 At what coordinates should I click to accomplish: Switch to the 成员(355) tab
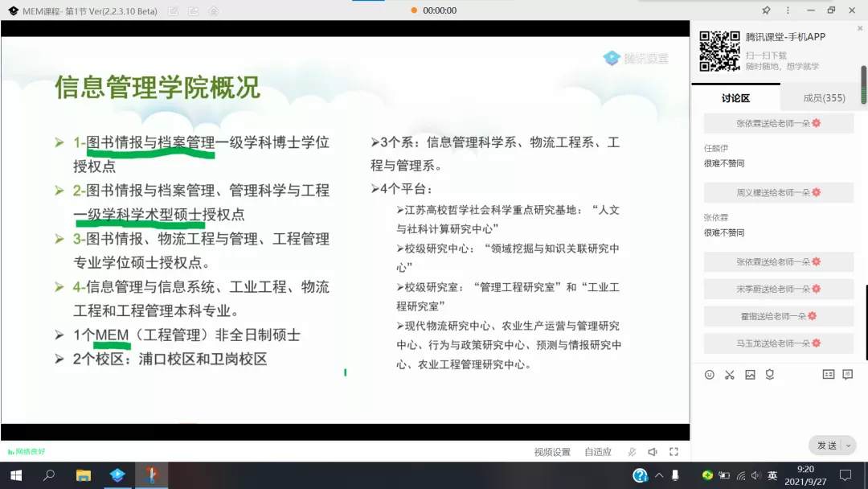point(824,98)
